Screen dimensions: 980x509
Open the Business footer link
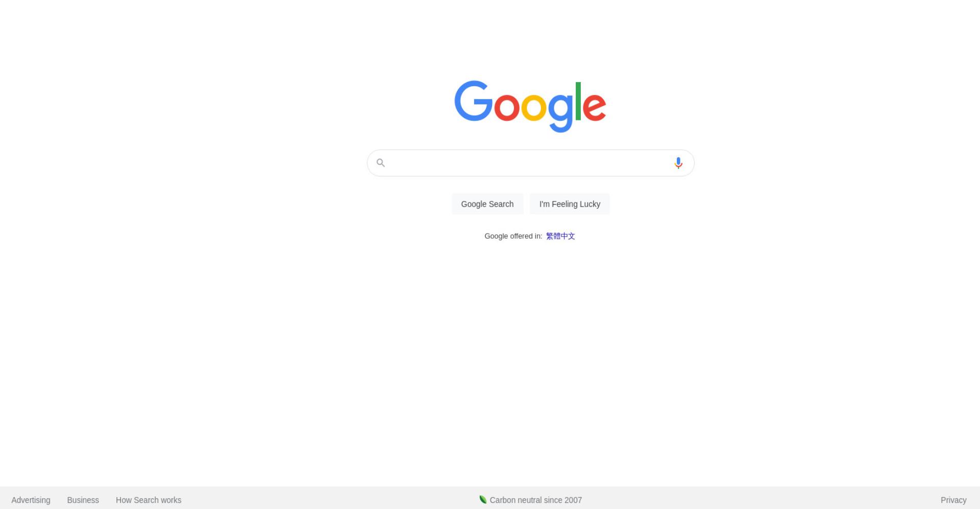[x=83, y=500]
